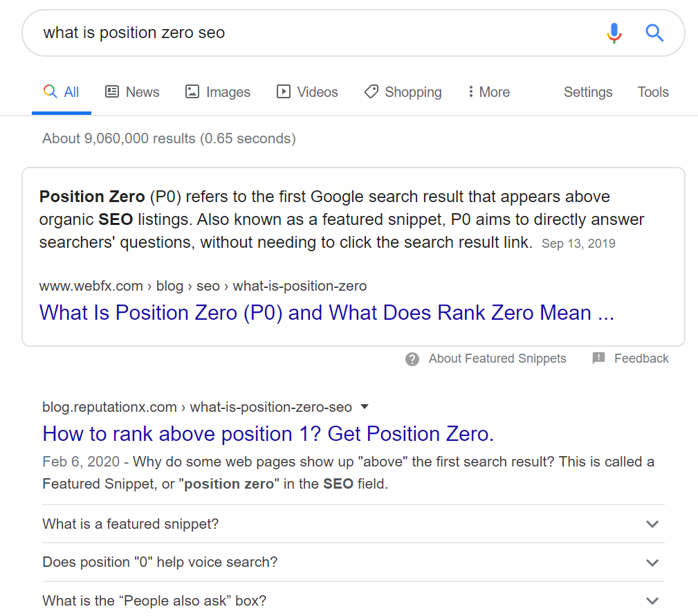Click the Images tab picture icon
Image resolution: width=698 pixels, height=616 pixels.
coord(192,92)
